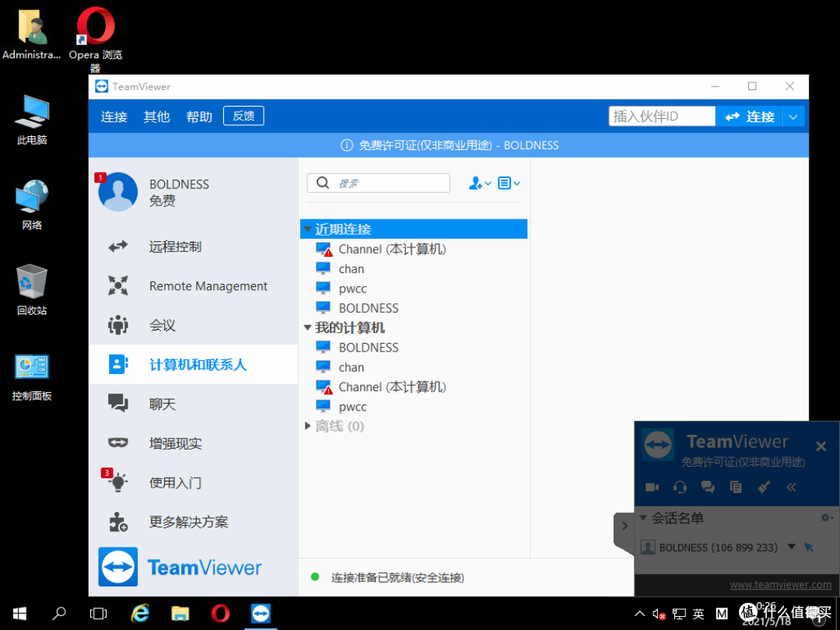Open the Administrator folder desktop icon

(x=32, y=33)
